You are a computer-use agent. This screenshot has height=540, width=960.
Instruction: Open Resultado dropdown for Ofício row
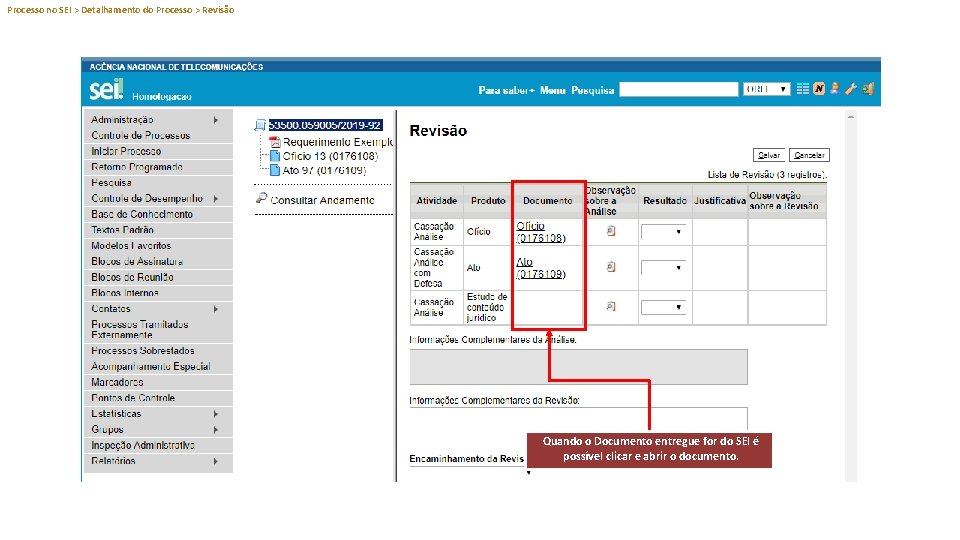[x=663, y=231]
